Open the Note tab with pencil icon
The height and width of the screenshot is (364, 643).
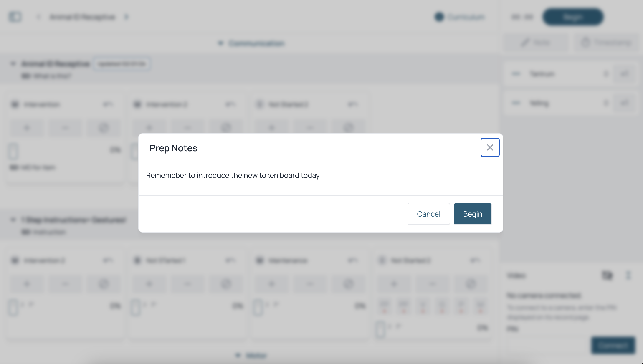tap(536, 43)
